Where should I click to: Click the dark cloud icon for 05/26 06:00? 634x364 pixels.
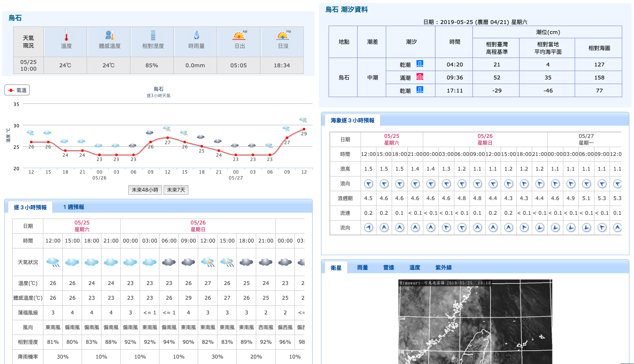point(169,262)
